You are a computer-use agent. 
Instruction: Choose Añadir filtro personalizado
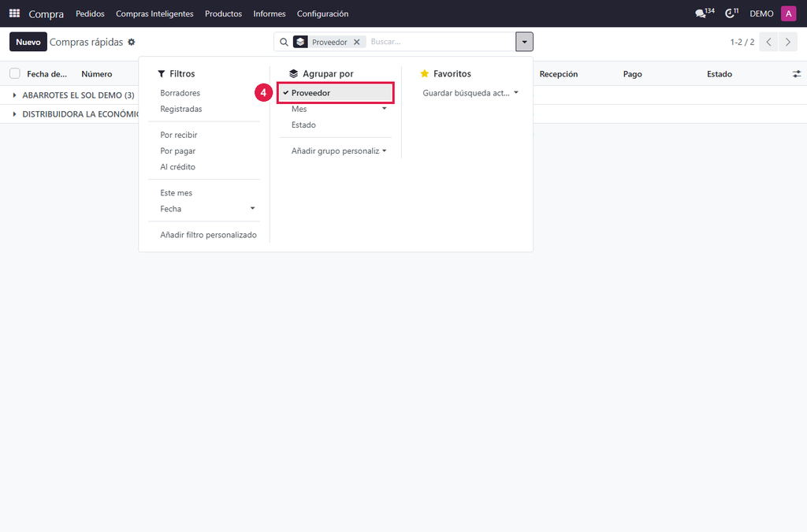[208, 235]
